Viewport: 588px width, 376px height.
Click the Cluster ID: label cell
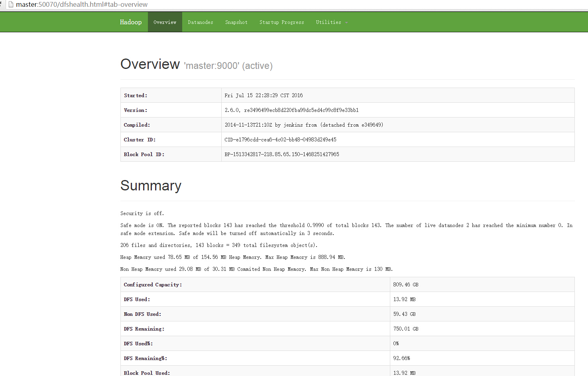coord(171,139)
